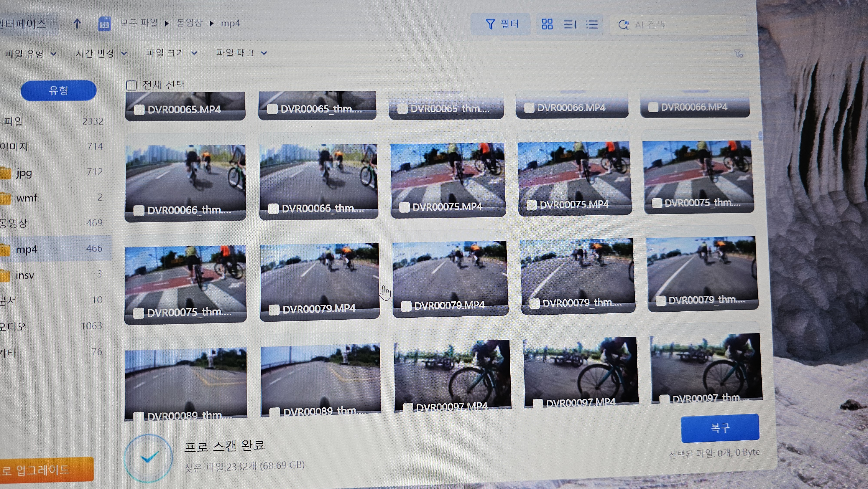Click the SD card icon in breadcrumb
This screenshot has height=489, width=868.
click(104, 24)
